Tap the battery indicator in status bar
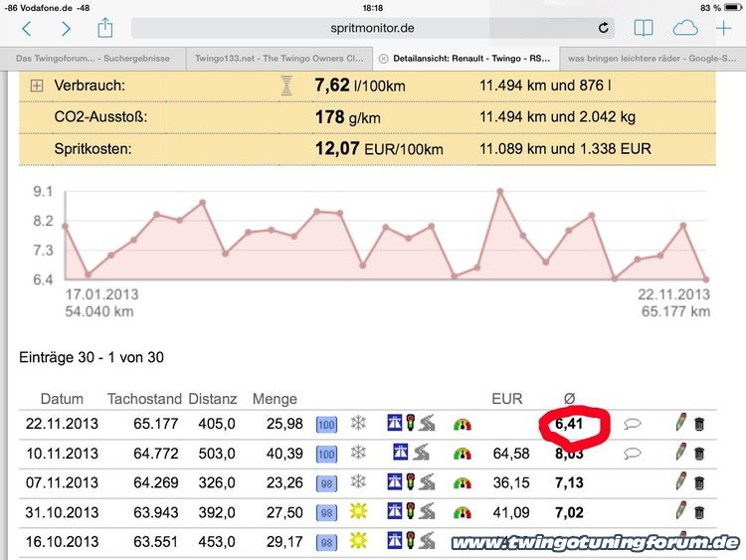Image resolution: width=746 pixels, height=560 pixels. click(733, 8)
